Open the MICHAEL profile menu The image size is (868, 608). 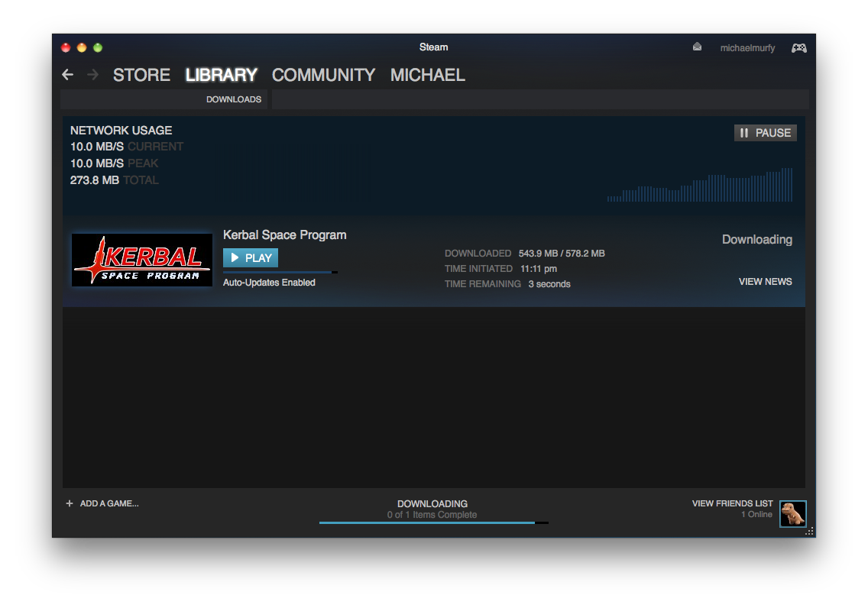pyautogui.click(x=427, y=75)
